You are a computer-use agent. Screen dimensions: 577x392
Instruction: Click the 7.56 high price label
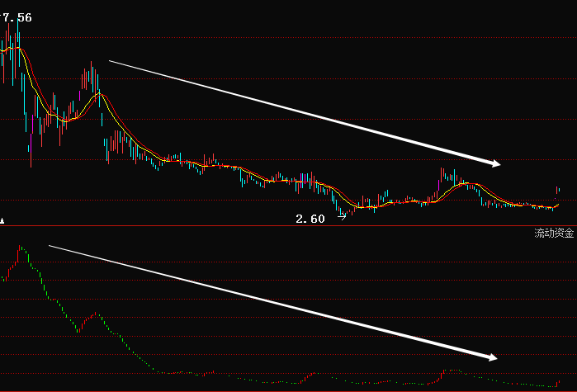click(17, 17)
